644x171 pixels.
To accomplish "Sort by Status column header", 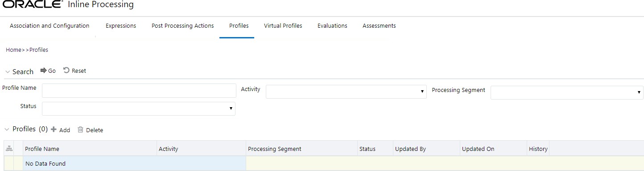I will pos(367,149).
